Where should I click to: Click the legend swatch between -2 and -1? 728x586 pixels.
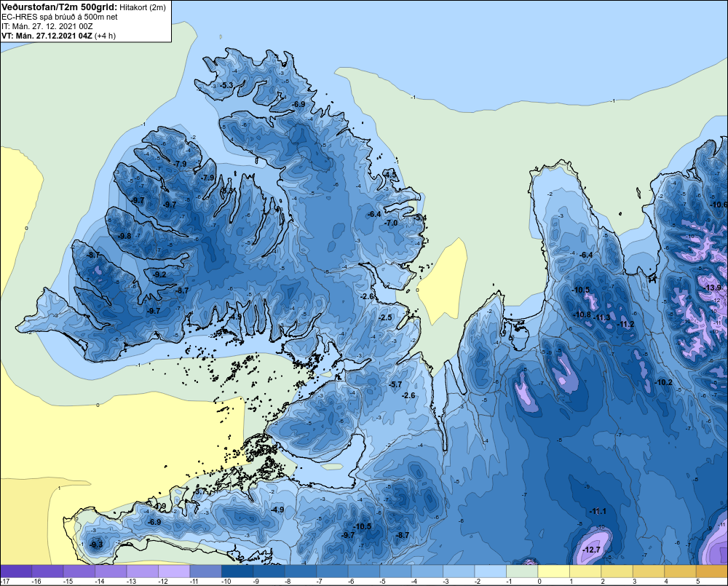[x=490, y=571]
